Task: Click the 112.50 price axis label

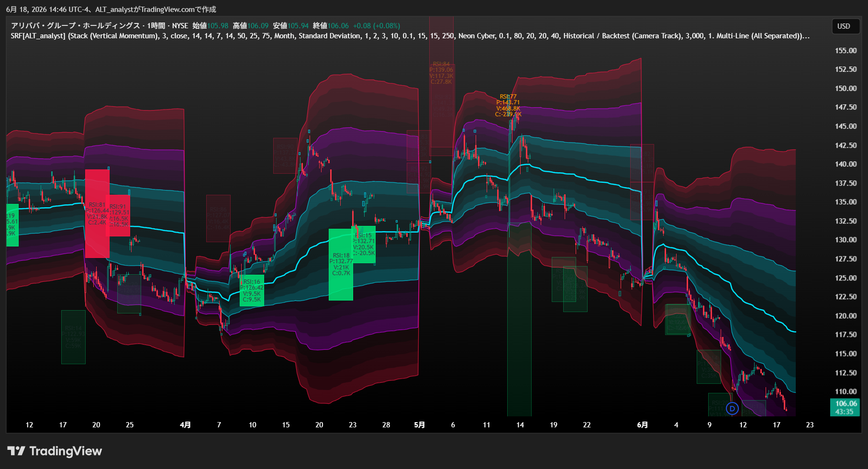Action: 846,373
